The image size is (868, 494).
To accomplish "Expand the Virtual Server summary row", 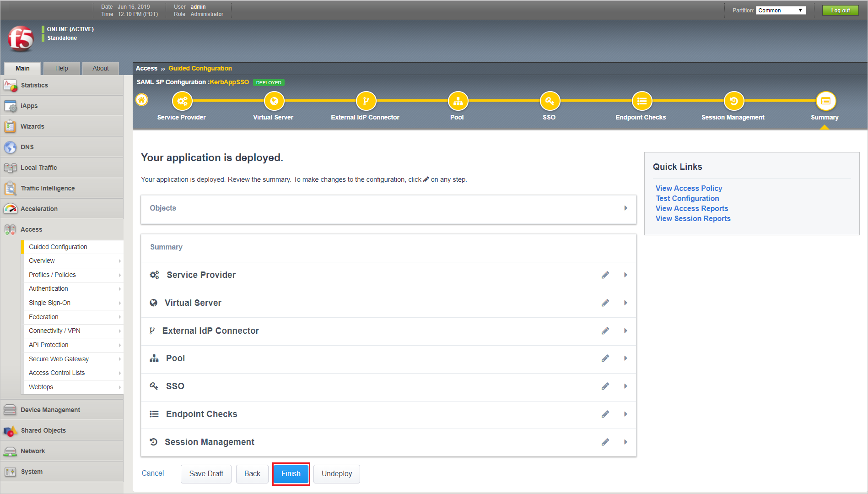I will (x=625, y=303).
